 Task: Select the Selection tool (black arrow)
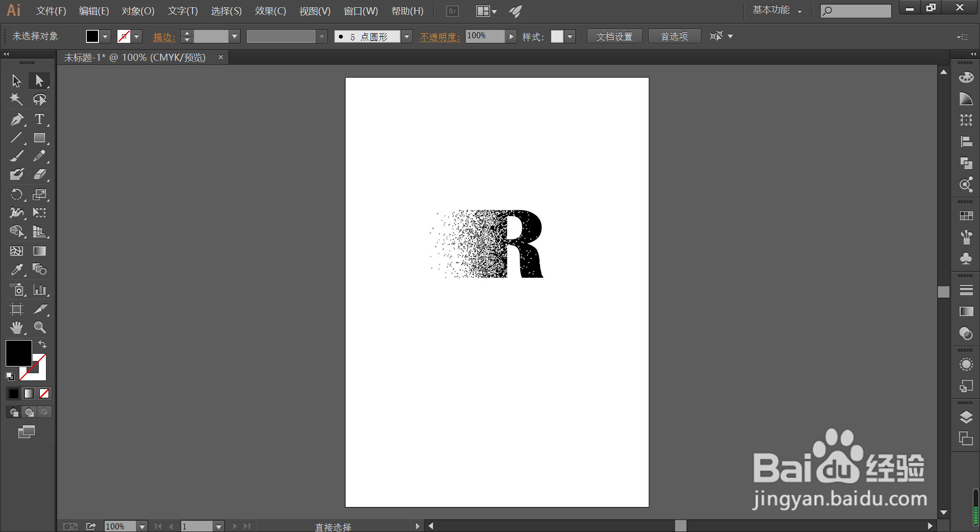pos(16,81)
